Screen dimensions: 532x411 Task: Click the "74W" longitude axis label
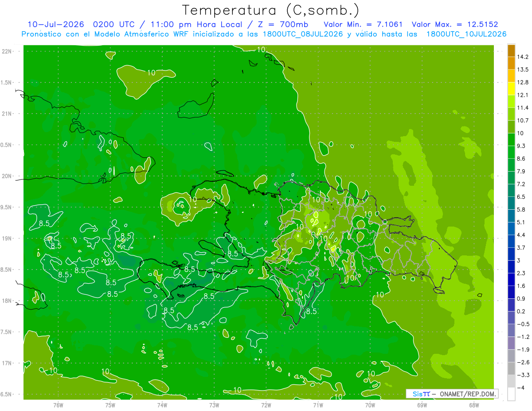162,405
